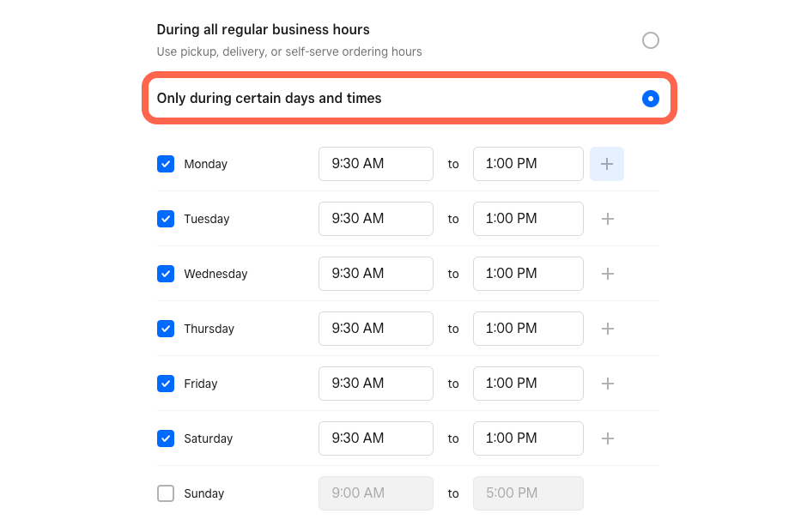Image resolution: width=807 pixels, height=532 pixels.
Task: Click the Thursday day label
Action: [209, 329]
